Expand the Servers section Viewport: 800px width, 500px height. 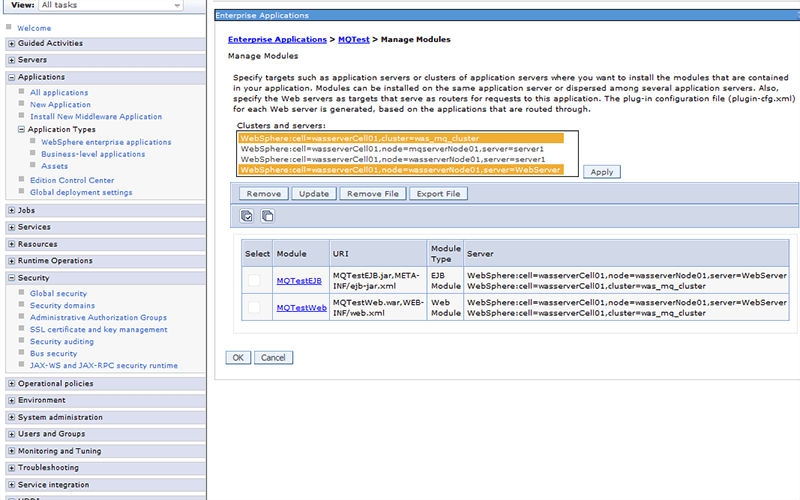tap(12, 60)
